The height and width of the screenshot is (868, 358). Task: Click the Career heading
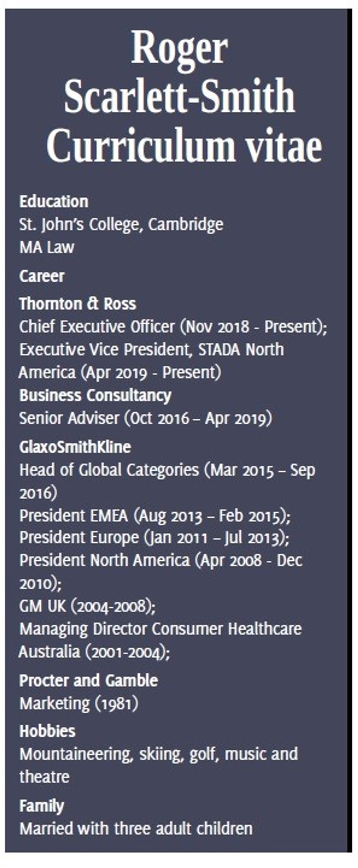point(42,276)
